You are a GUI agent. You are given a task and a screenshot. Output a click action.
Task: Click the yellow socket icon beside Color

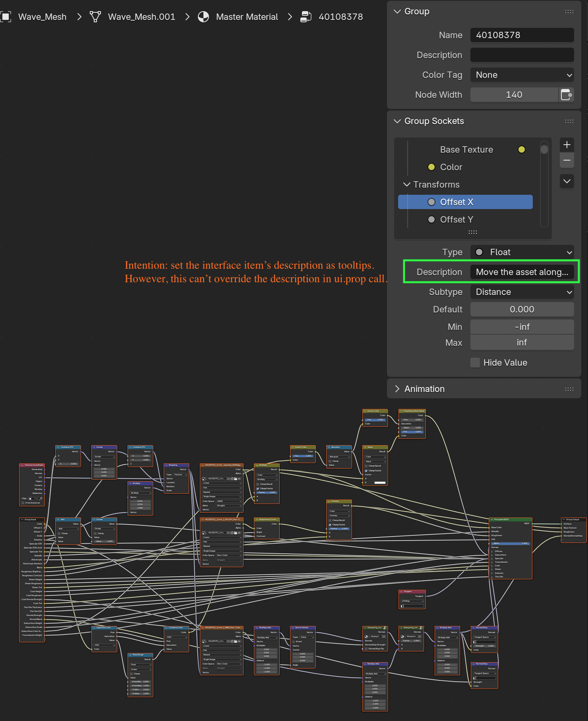[x=431, y=167]
